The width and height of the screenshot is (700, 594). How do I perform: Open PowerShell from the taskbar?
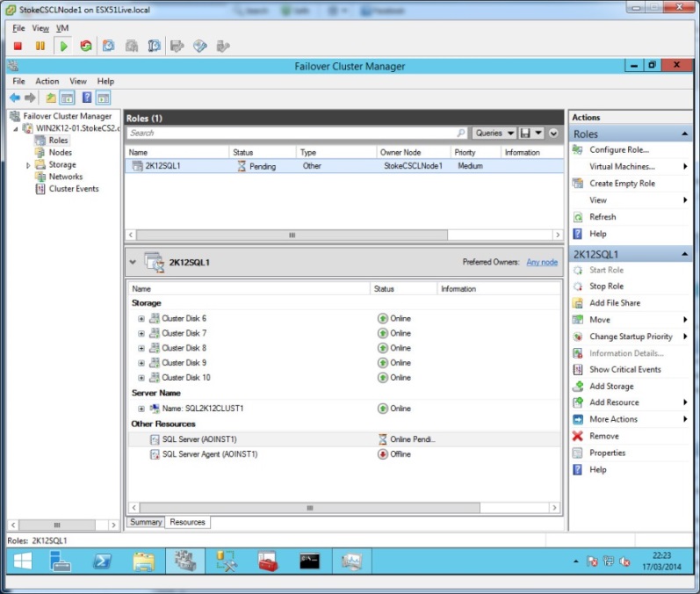coord(102,561)
